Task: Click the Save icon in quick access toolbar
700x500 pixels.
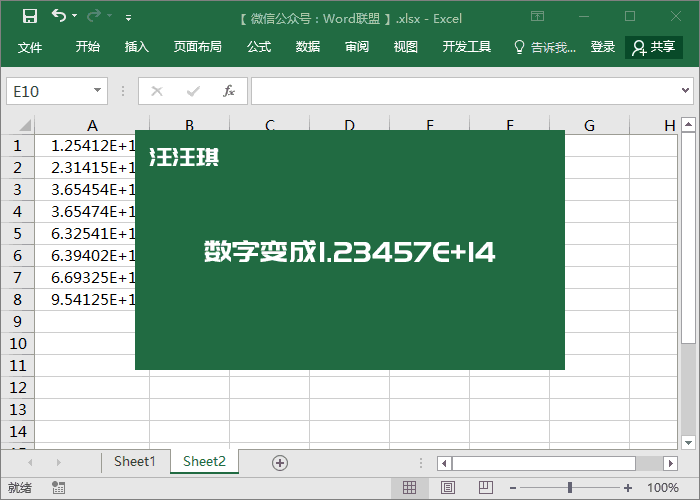Action: 30,17
